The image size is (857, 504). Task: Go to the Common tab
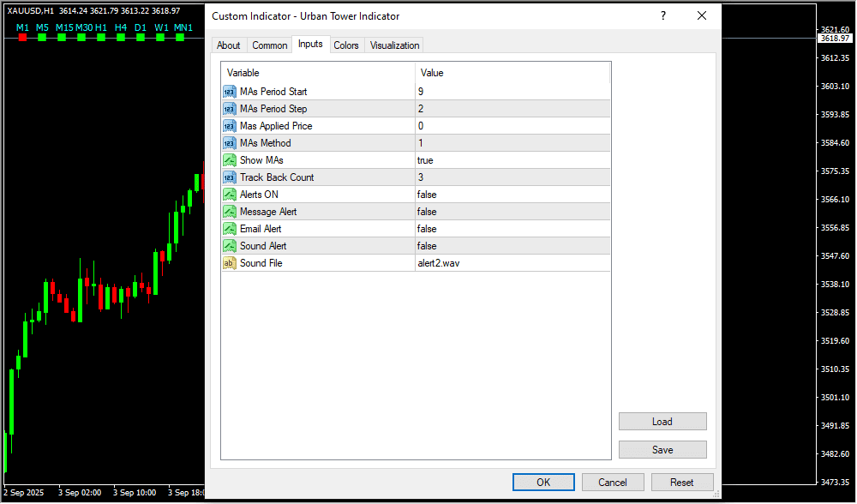pyautogui.click(x=269, y=45)
